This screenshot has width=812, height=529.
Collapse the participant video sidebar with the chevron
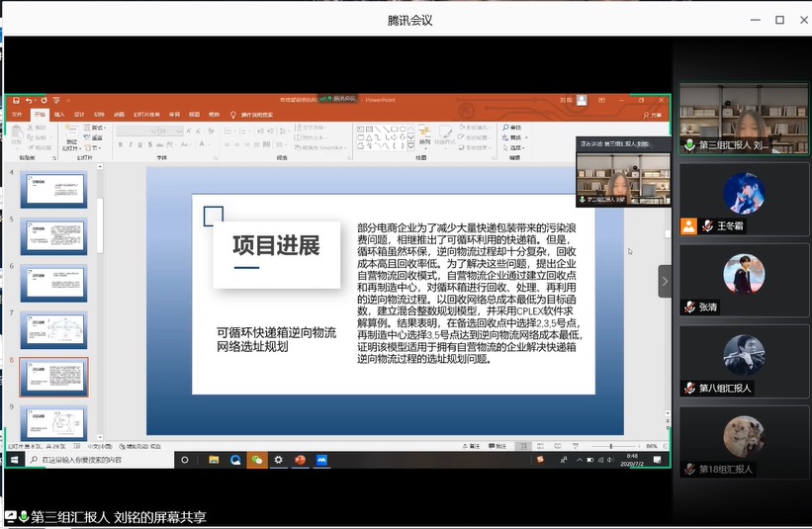pos(665,281)
